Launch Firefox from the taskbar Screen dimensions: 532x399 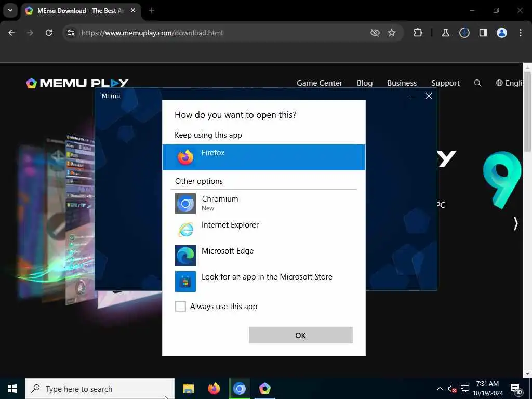[x=214, y=389]
